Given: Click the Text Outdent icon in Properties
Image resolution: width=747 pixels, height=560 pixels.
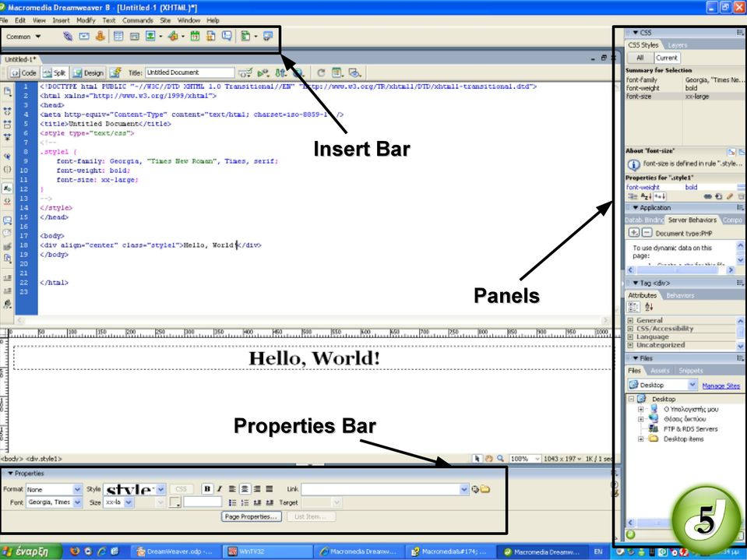Looking at the screenshot, I should (x=257, y=502).
